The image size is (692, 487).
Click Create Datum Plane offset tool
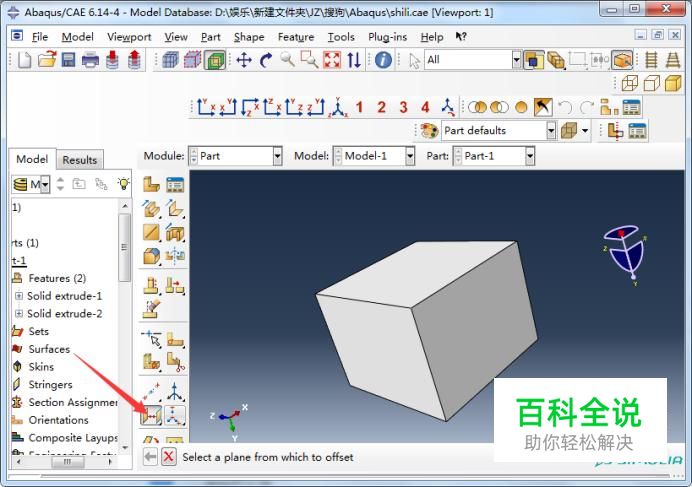coord(151,415)
